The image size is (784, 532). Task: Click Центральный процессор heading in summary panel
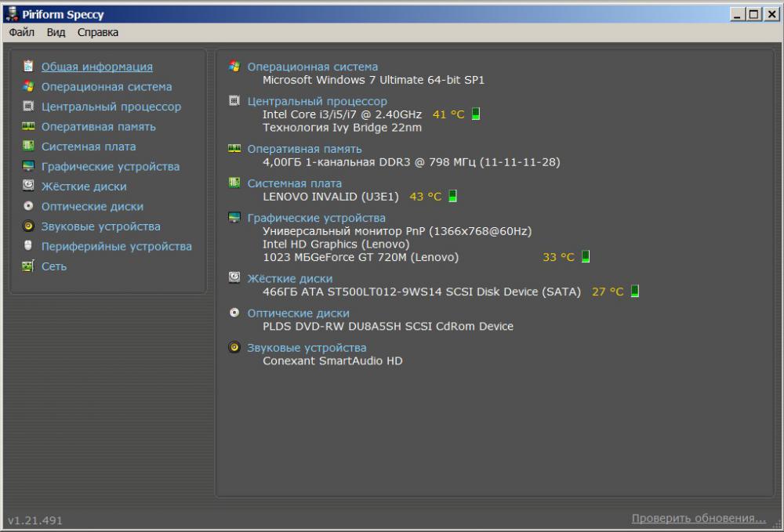(317, 101)
